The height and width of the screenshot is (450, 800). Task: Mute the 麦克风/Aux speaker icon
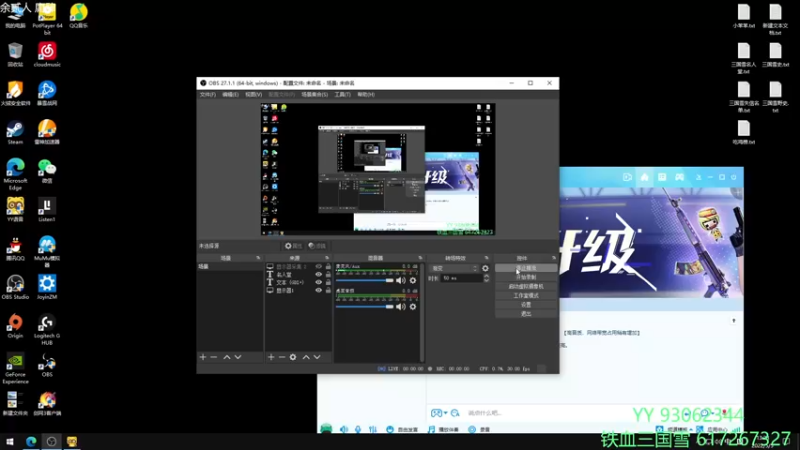(401, 280)
